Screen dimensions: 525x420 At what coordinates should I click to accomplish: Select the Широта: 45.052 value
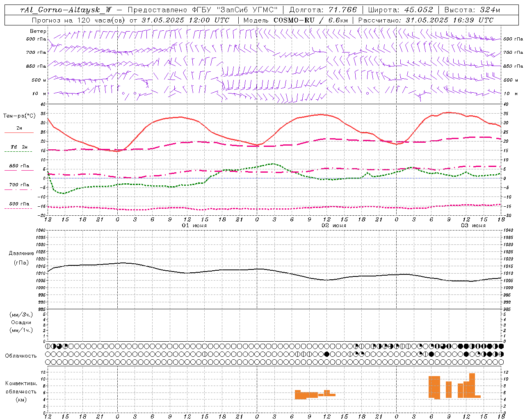[400, 10]
